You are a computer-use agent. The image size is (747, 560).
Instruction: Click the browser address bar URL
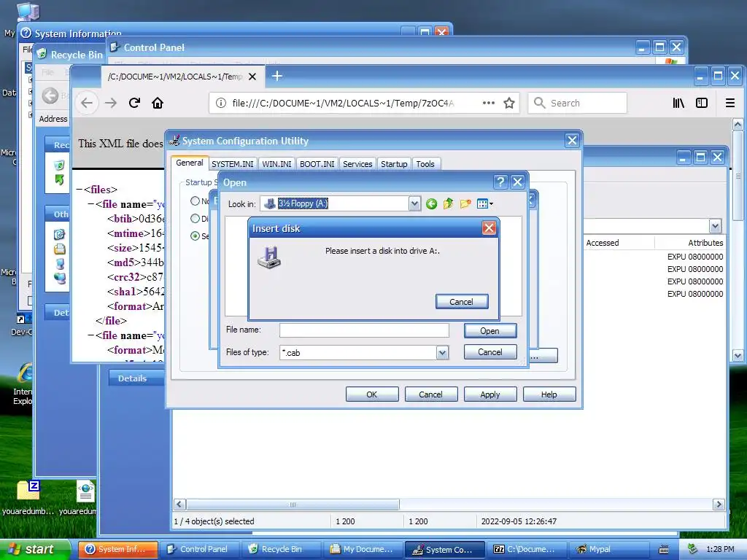[343, 103]
